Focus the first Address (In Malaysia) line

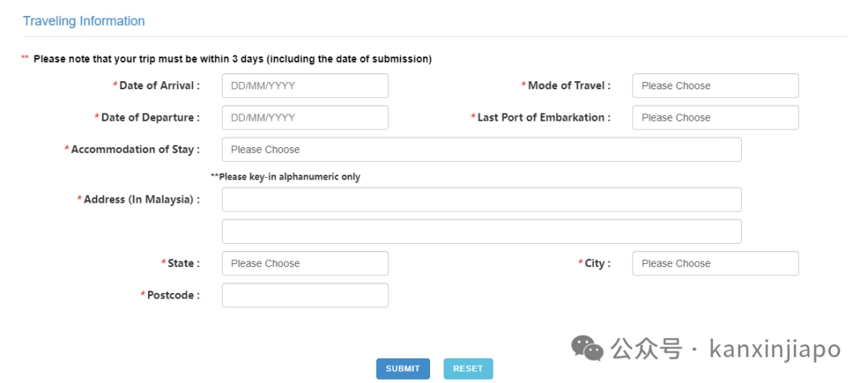click(481, 200)
